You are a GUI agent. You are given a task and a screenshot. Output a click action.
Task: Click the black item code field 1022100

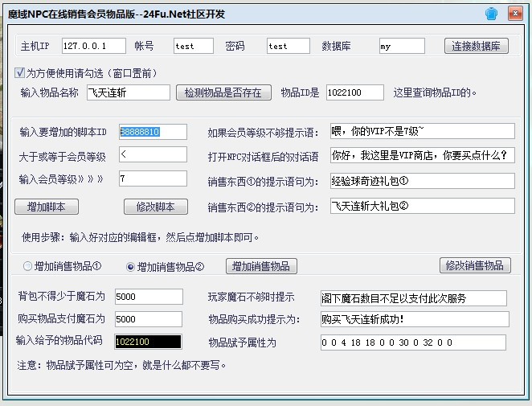click(148, 342)
